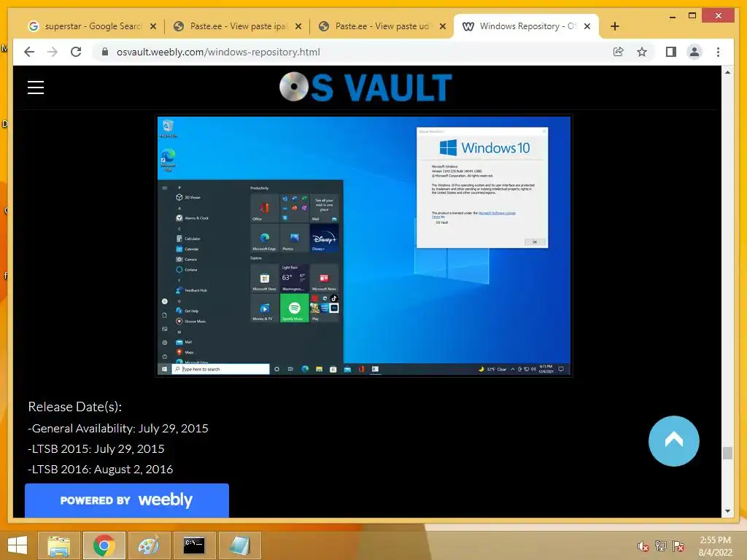Image resolution: width=747 pixels, height=560 pixels.
Task: Bookmark this page with the star icon
Action: pyautogui.click(x=642, y=52)
